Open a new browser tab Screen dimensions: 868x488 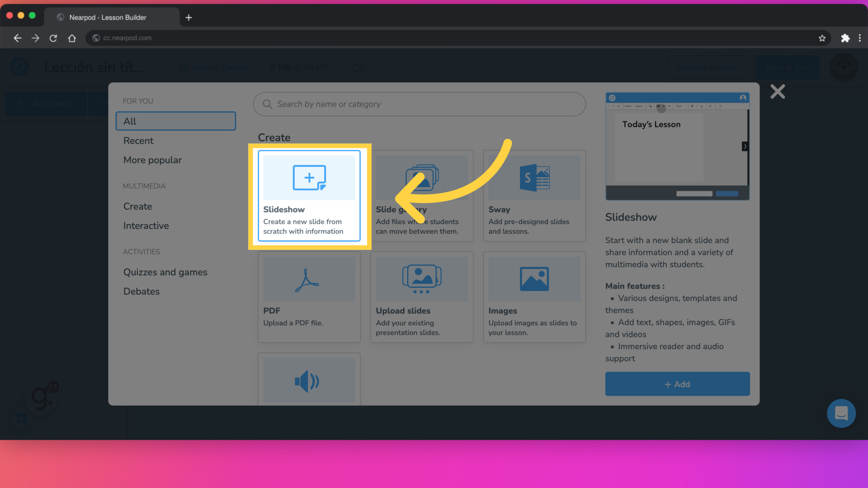coord(189,18)
